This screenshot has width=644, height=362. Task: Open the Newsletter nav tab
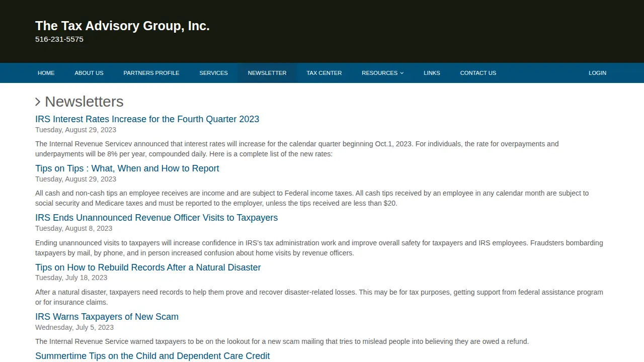coord(267,73)
